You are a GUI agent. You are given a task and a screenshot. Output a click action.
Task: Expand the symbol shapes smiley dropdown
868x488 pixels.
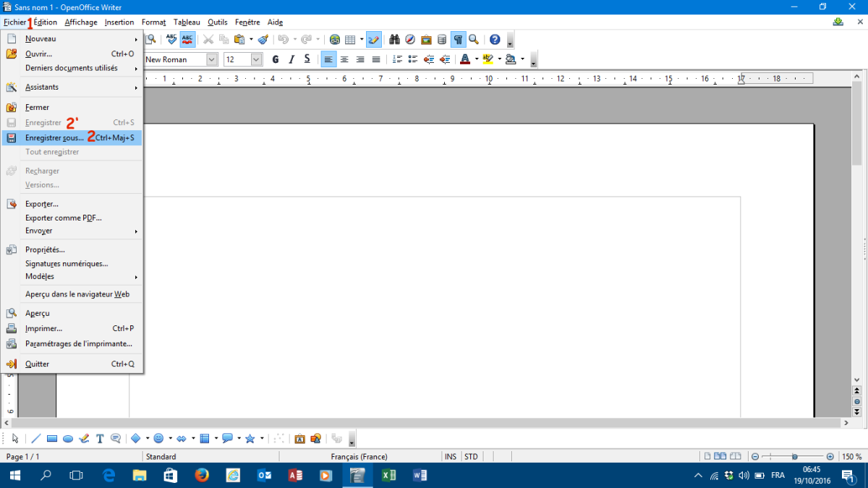[x=170, y=438]
